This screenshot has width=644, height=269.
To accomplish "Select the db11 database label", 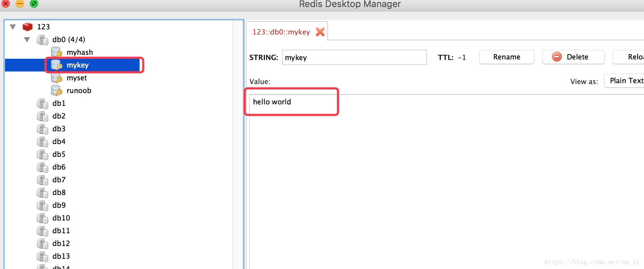I will pos(61,231).
